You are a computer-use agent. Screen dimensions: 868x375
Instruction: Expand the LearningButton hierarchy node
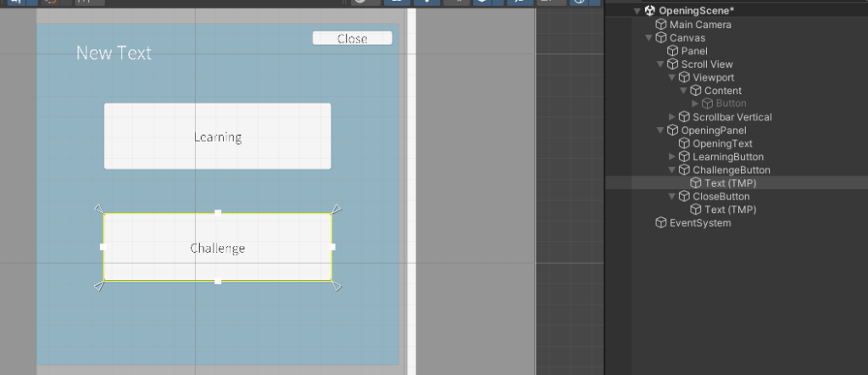673,157
